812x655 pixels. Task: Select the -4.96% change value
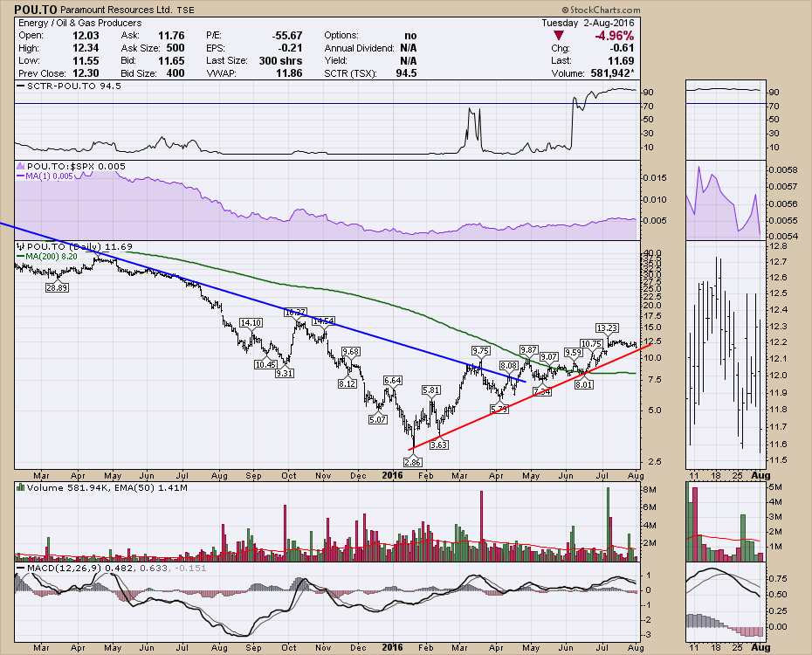pyautogui.click(x=614, y=36)
